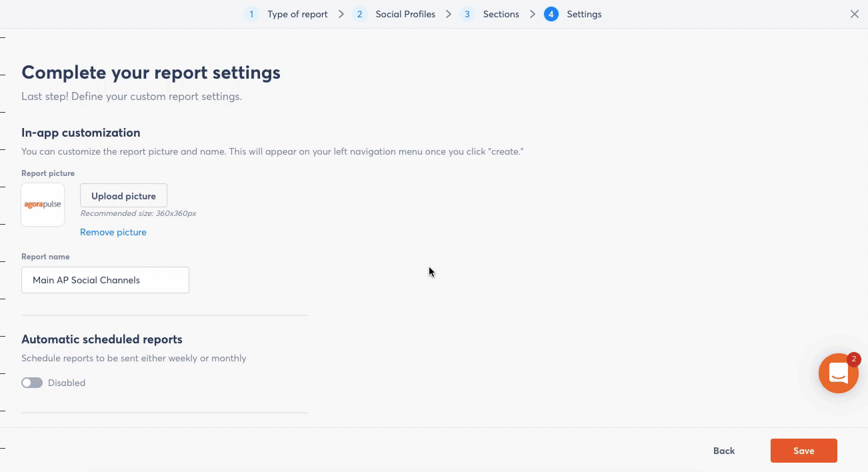868x472 pixels.
Task: Click the Remove picture link
Action: pyautogui.click(x=113, y=232)
